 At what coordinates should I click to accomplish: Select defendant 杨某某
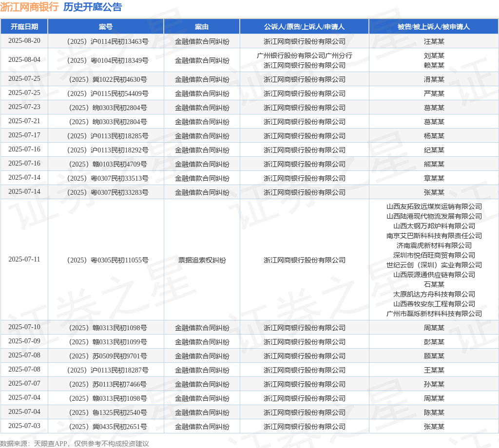(434, 136)
